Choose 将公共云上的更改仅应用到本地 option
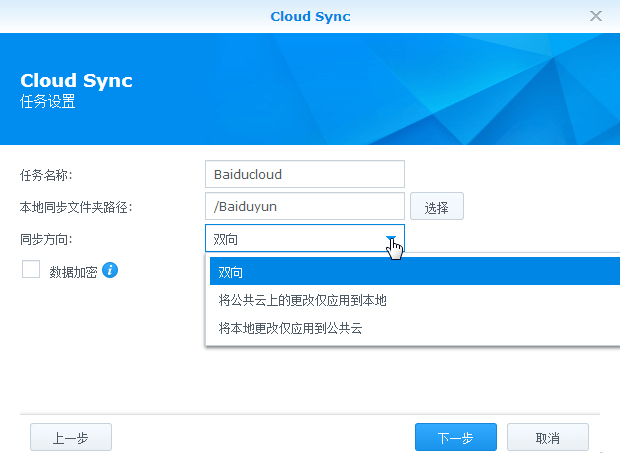Image resolution: width=620 pixels, height=453 pixels. coord(302,300)
